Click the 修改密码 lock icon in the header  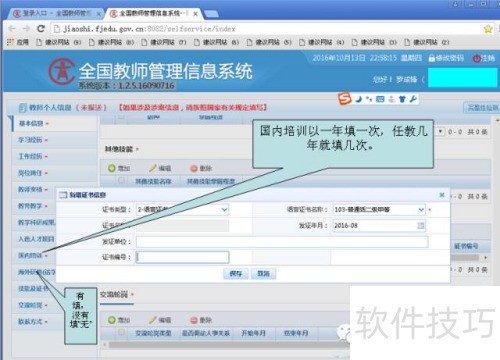coord(432,58)
